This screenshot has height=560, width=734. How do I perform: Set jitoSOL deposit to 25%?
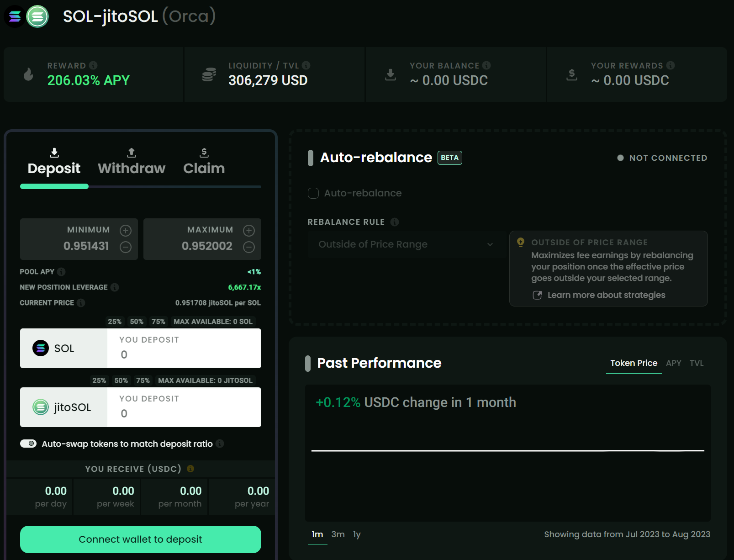[x=99, y=380]
